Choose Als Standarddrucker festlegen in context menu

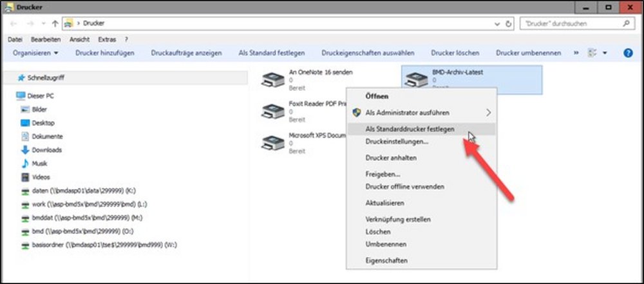pos(410,129)
